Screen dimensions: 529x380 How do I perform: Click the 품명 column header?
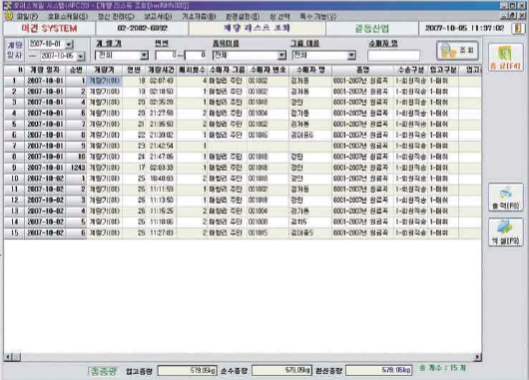pos(363,70)
